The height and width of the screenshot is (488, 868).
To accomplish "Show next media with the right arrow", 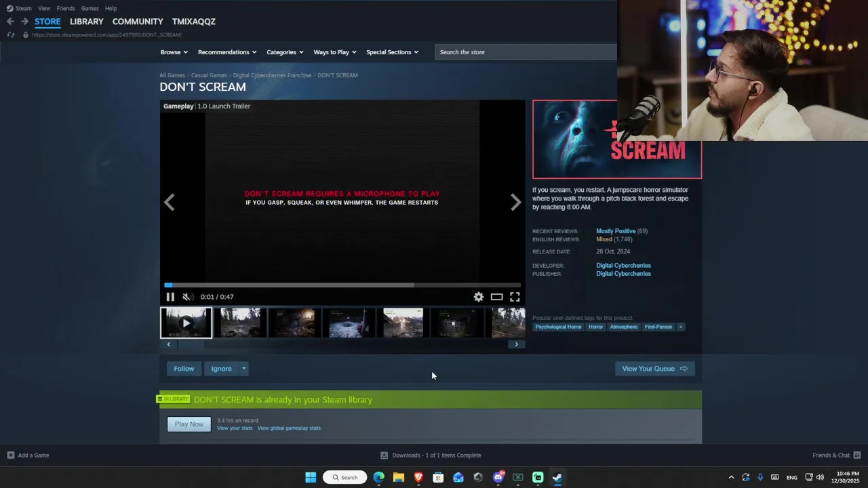I will click(x=515, y=202).
